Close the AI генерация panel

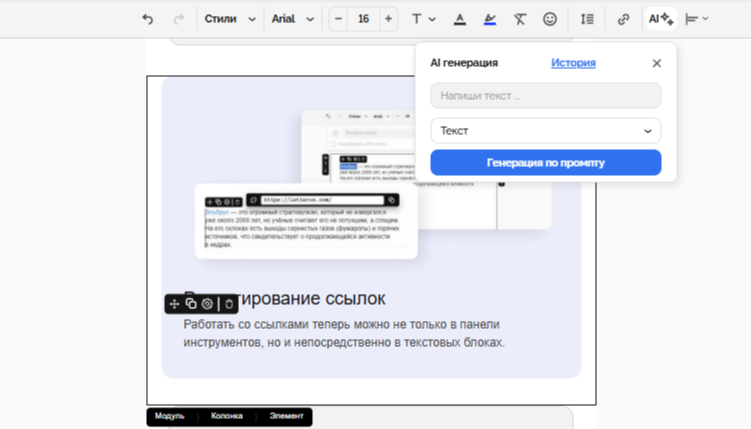point(656,63)
